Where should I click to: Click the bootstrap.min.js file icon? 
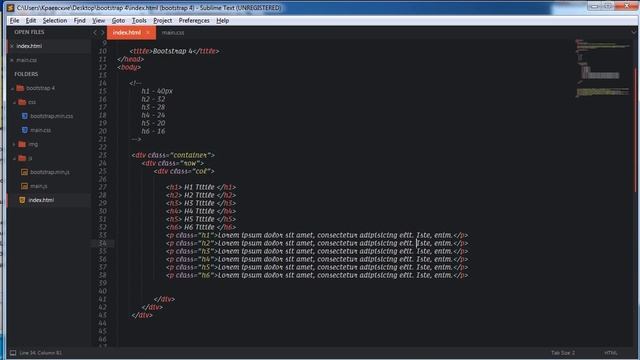tap(24, 172)
